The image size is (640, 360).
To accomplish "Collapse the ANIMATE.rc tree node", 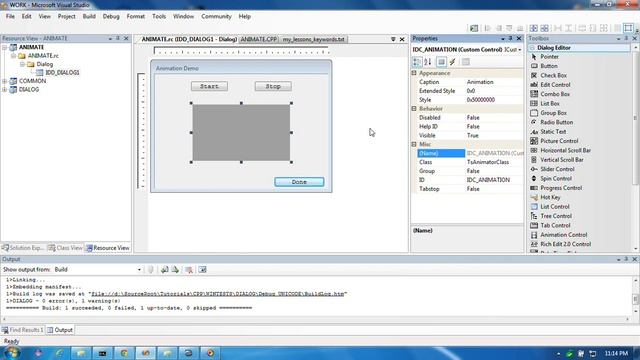I will (x=13, y=56).
